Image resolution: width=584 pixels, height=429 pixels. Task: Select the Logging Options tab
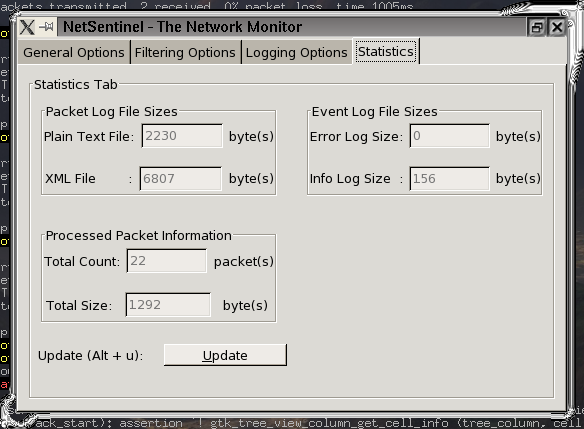pos(296,53)
